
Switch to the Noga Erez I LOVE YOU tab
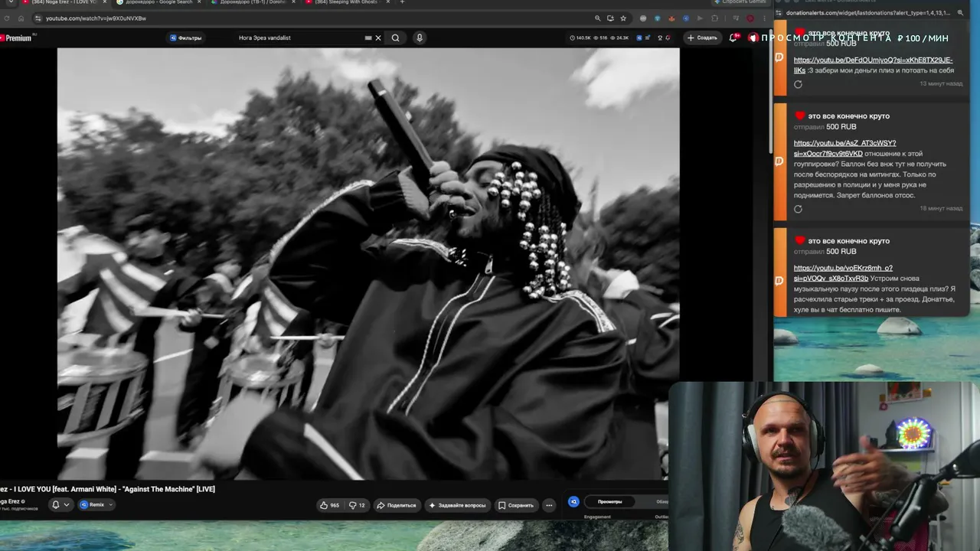coord(63,2)
